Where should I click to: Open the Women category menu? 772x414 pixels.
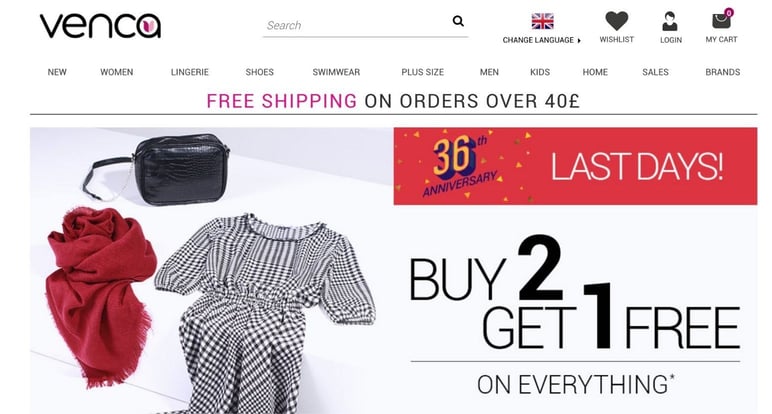point(117,72)
